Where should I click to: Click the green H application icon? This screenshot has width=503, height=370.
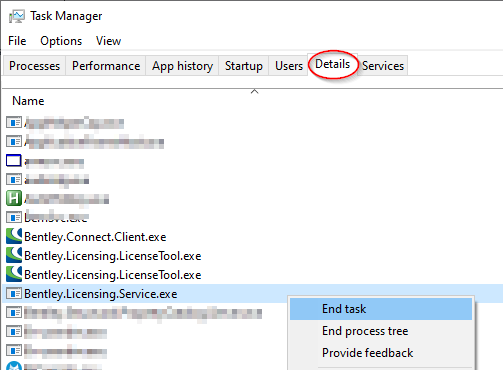14,198
